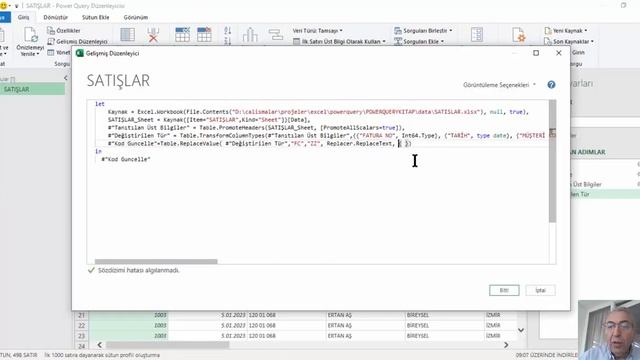
Task: Select the Üst Bilgiler applied step
Action: click(x=587, y=184)
